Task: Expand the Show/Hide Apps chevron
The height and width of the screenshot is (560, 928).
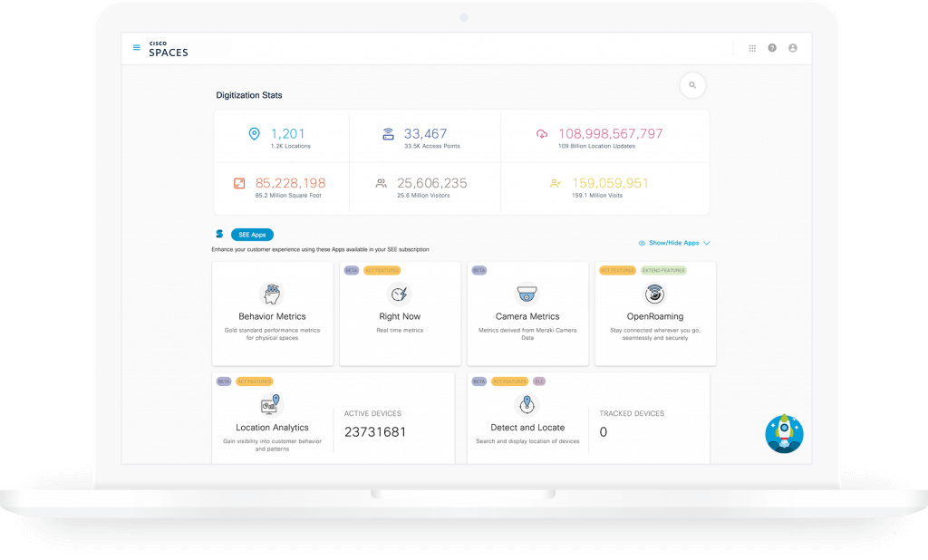Action: click(707, 243)
